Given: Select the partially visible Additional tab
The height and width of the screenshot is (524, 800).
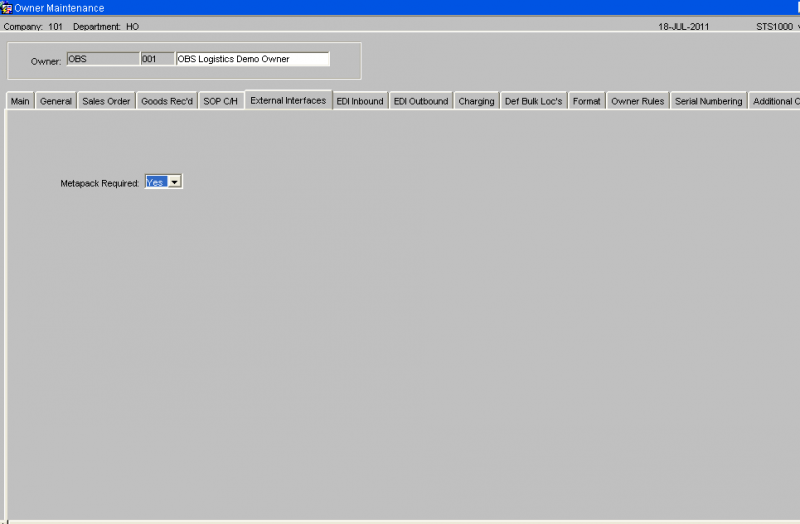Looking at the screenshot, I should (774, 101).
